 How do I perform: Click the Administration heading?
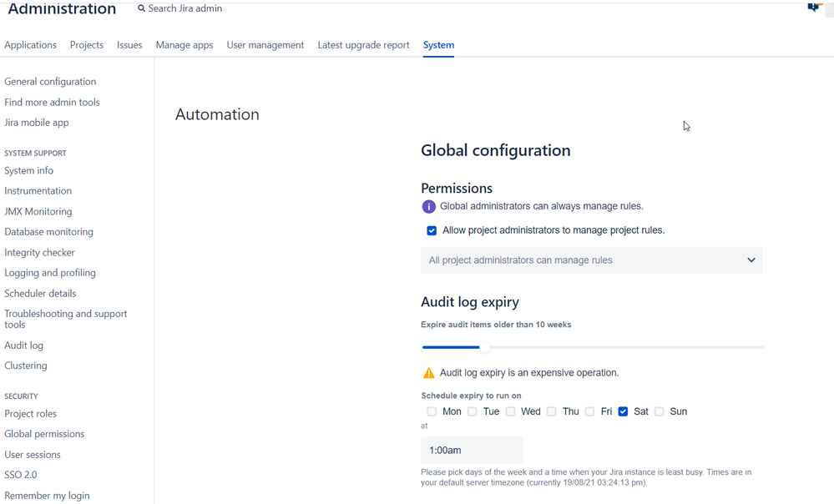pos(62,8)
